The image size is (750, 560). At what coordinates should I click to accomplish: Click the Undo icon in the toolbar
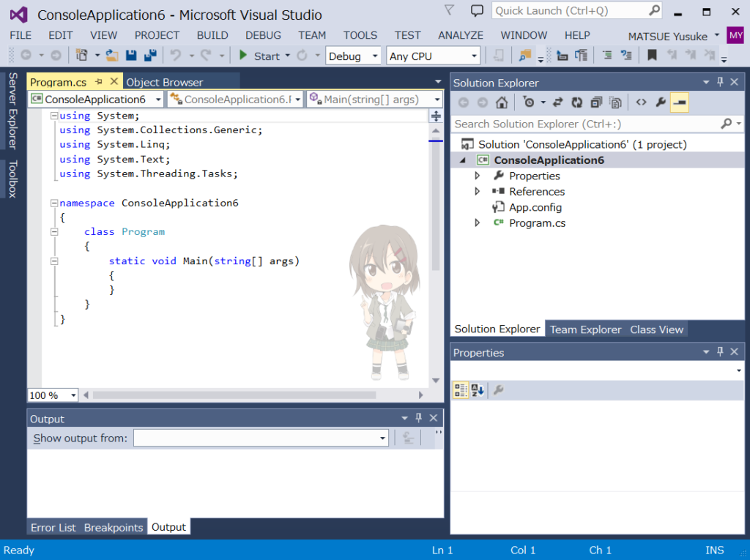click(177, 55)
